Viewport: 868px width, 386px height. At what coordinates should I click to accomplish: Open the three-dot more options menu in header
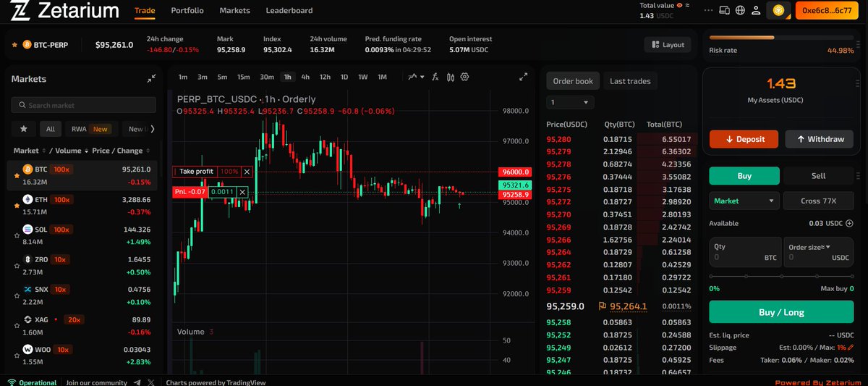tap(707, 10)
